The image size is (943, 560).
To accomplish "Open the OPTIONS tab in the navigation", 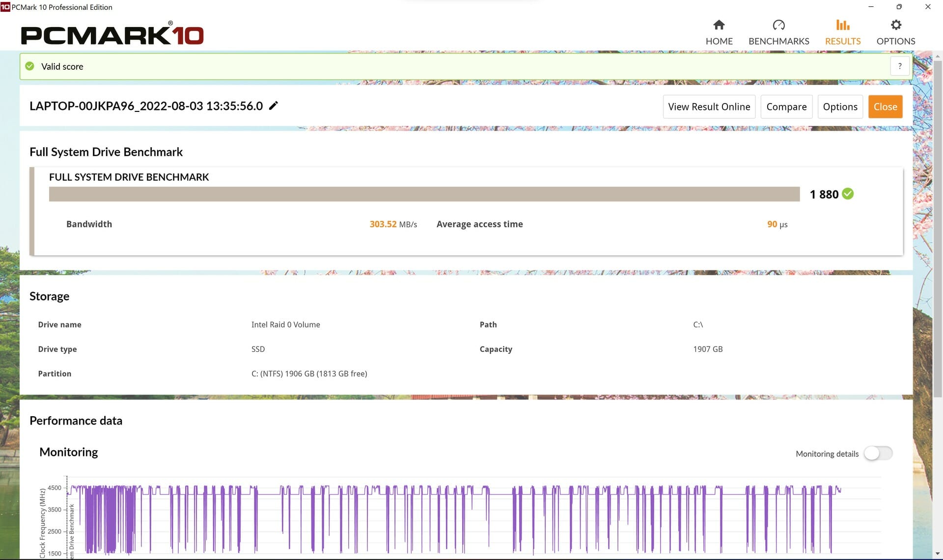I will [x=896, y=32].
